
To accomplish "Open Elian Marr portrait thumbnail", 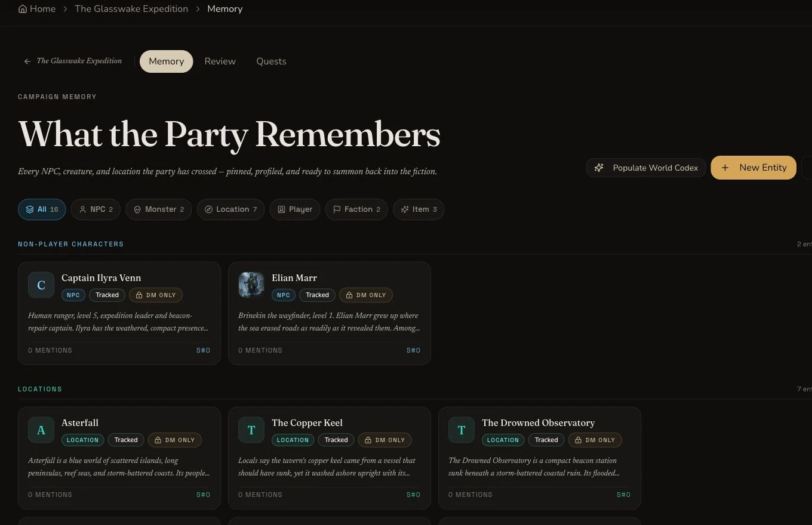I will pos(251,285).
